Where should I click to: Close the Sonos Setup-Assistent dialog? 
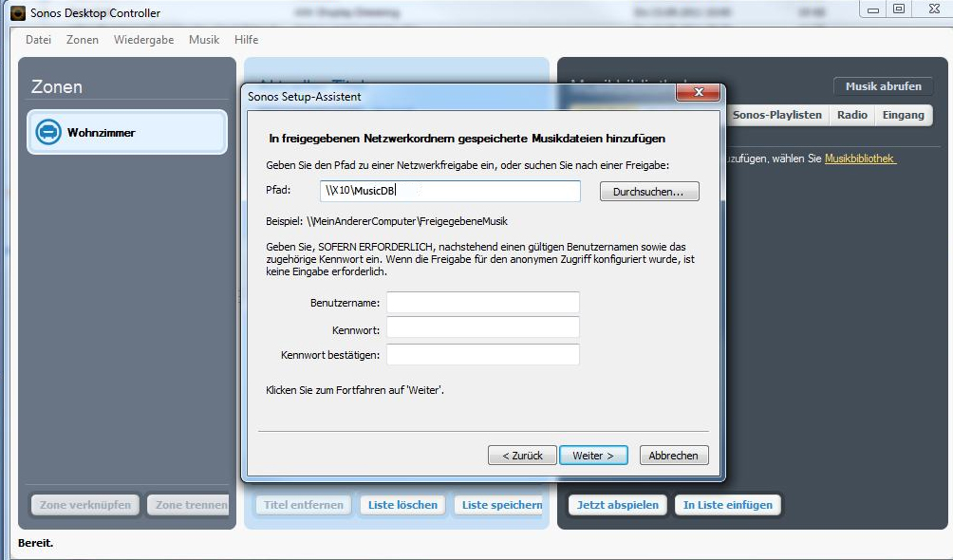pyautogui.click(x=699, y=92)
